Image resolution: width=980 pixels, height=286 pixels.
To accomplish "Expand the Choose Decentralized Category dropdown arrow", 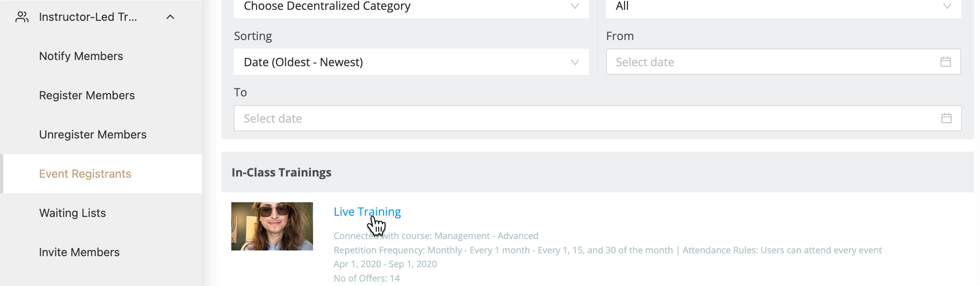I will 575,6.
